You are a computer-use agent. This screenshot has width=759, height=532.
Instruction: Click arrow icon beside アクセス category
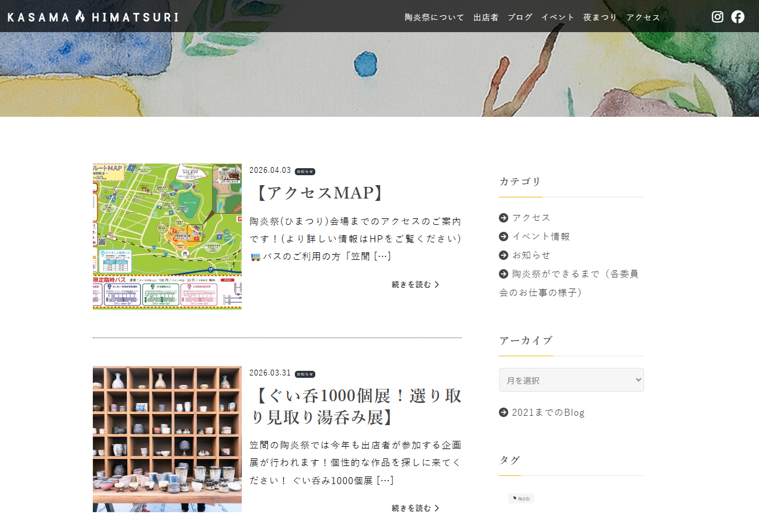click(x=504, y=218)
